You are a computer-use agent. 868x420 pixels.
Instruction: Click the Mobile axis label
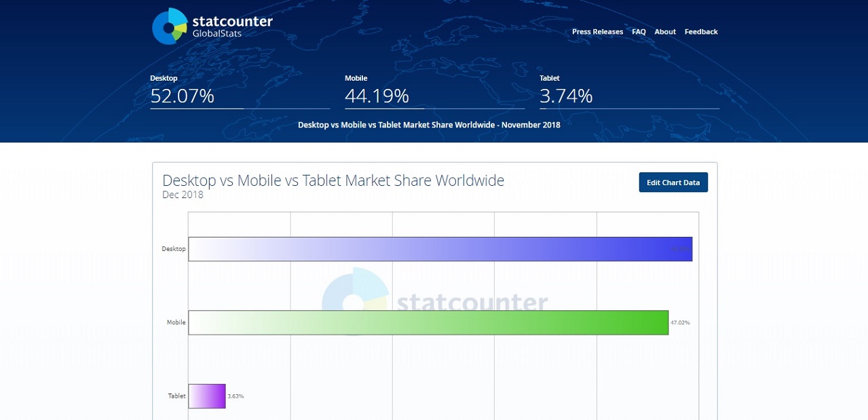[176, 322]
